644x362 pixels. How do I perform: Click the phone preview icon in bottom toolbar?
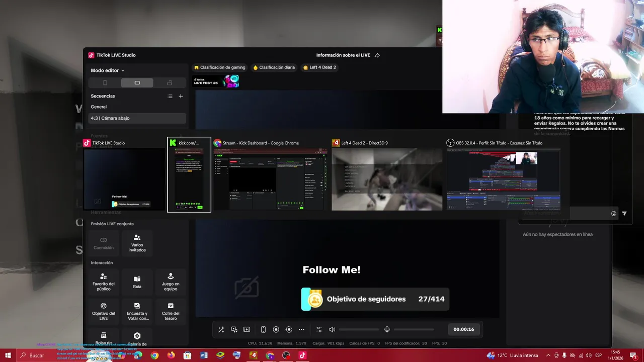263,329
